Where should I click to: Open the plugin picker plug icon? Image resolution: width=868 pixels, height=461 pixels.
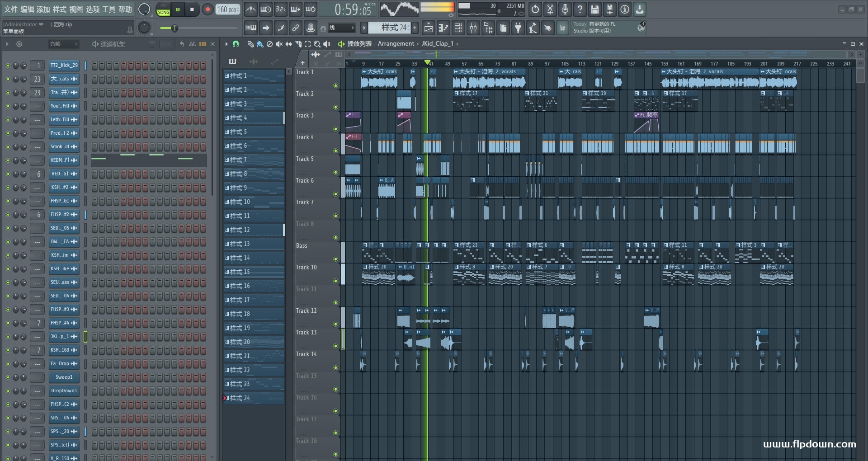pos(518,28)
